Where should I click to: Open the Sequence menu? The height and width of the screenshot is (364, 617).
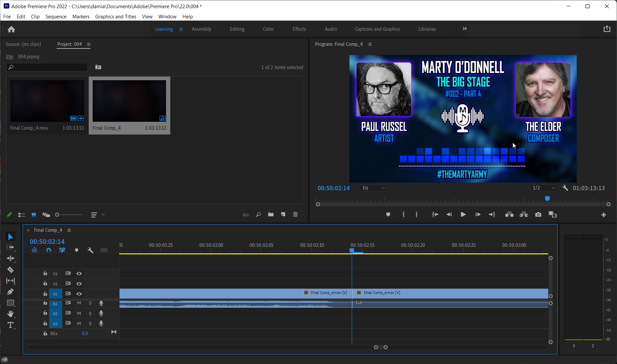(56, 17)
